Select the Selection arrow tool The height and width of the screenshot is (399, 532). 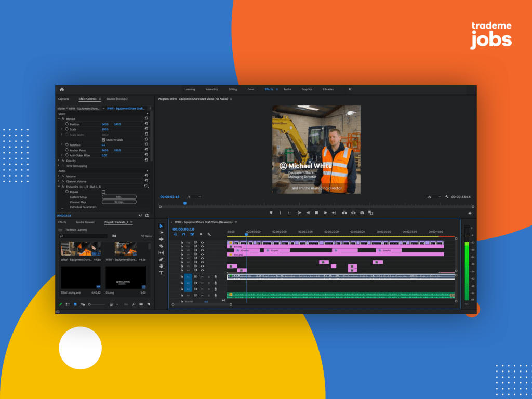coord(161,226)
